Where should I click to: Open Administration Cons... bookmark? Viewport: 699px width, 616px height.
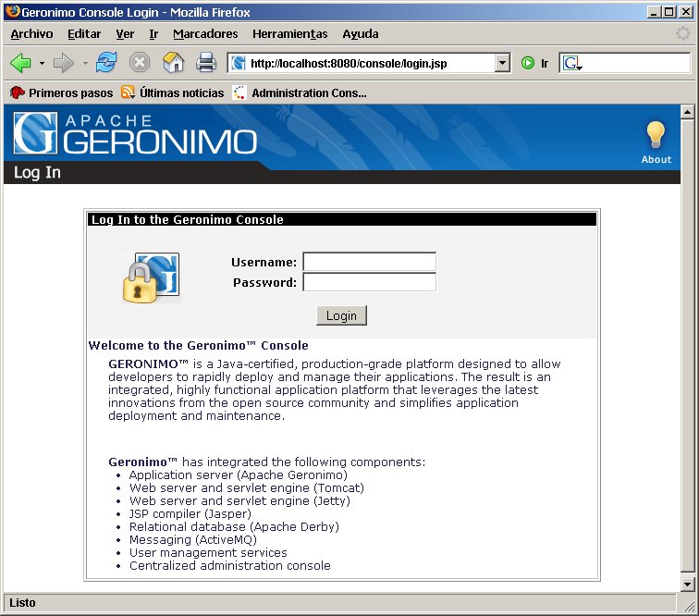(300, 92)
